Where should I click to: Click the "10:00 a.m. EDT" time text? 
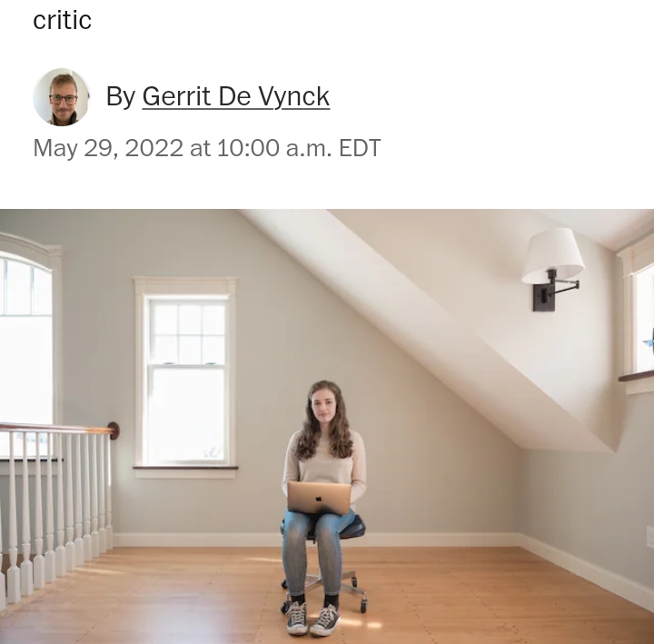299,148
